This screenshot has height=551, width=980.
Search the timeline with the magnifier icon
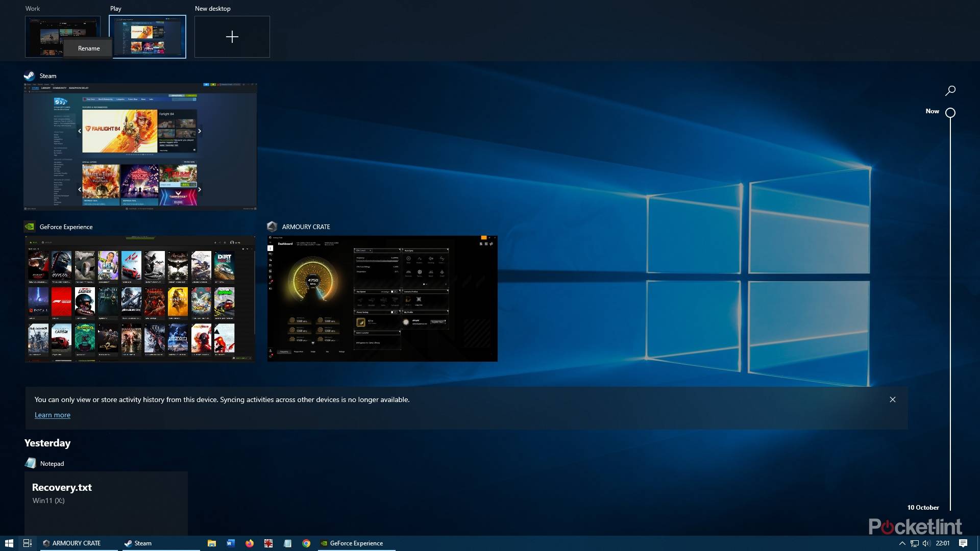(950, 91)
